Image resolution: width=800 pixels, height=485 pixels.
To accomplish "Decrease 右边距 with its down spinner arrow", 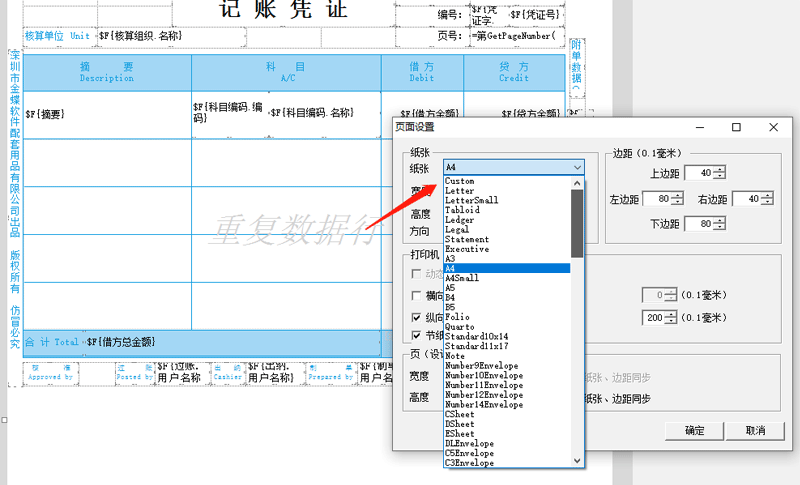I will (767, 202).
